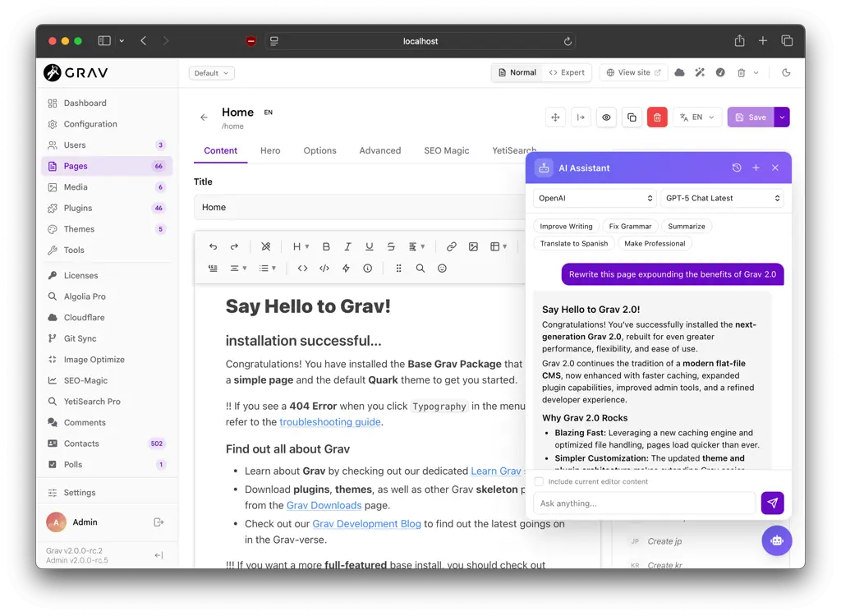Switch to Normal editing mode

[517, 72]
